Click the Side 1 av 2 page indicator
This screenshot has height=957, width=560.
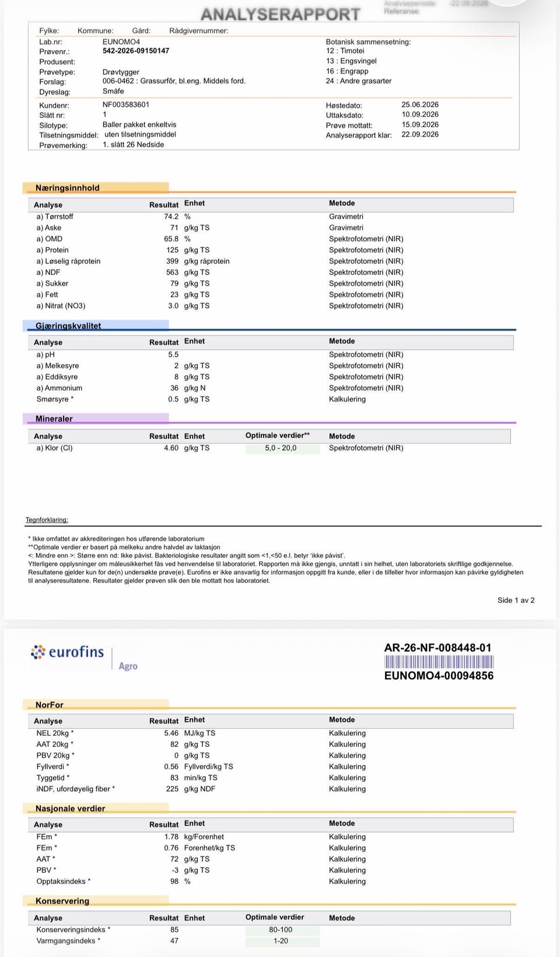516,600
